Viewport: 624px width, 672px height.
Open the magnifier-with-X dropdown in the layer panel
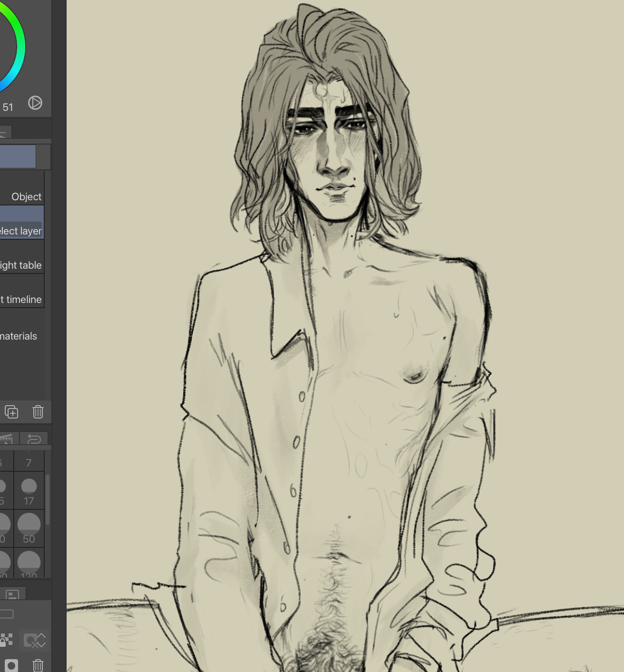(x=35, y=641)
